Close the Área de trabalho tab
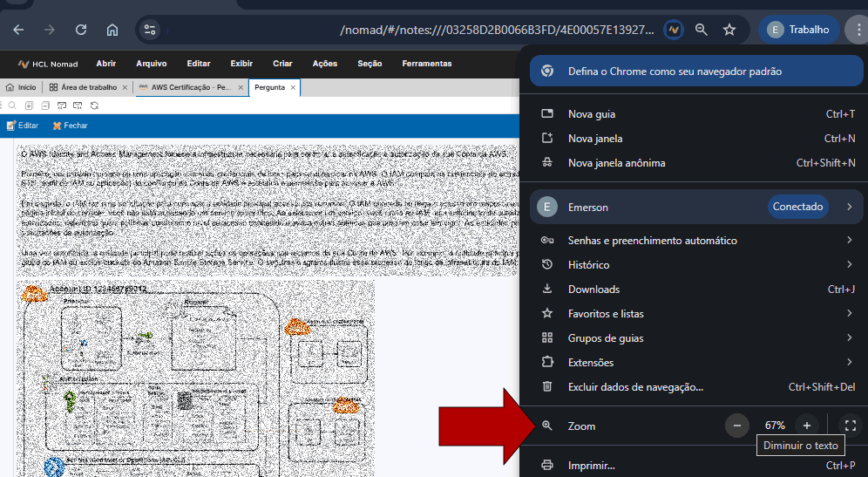 (125, 87)
